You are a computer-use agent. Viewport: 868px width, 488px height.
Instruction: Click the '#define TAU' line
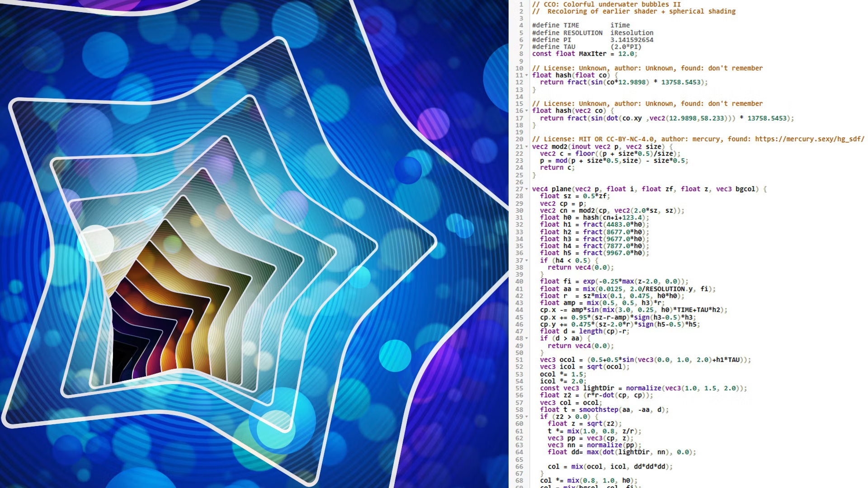click(587, 47)
